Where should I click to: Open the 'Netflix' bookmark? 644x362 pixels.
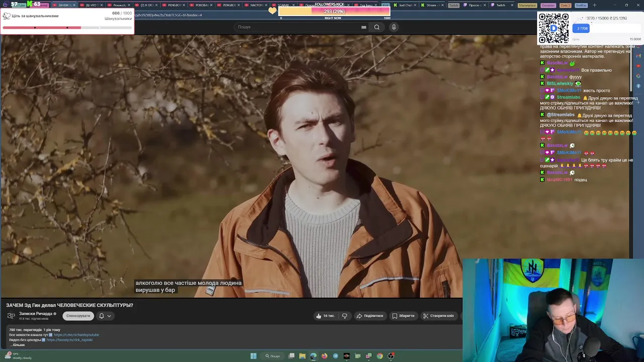[581, 5]
